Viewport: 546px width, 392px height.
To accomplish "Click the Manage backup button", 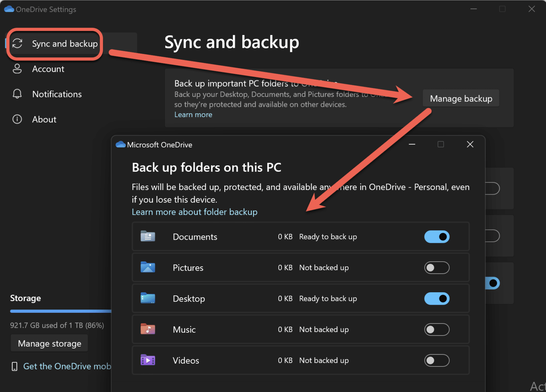I will click(x=461, y=98).
